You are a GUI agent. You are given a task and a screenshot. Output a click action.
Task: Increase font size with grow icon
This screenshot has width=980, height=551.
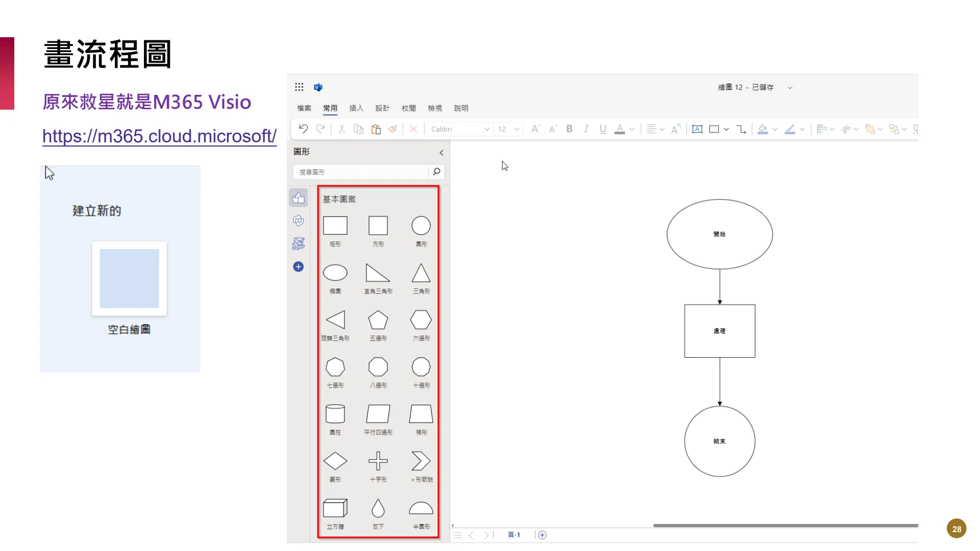pos(535,129)
